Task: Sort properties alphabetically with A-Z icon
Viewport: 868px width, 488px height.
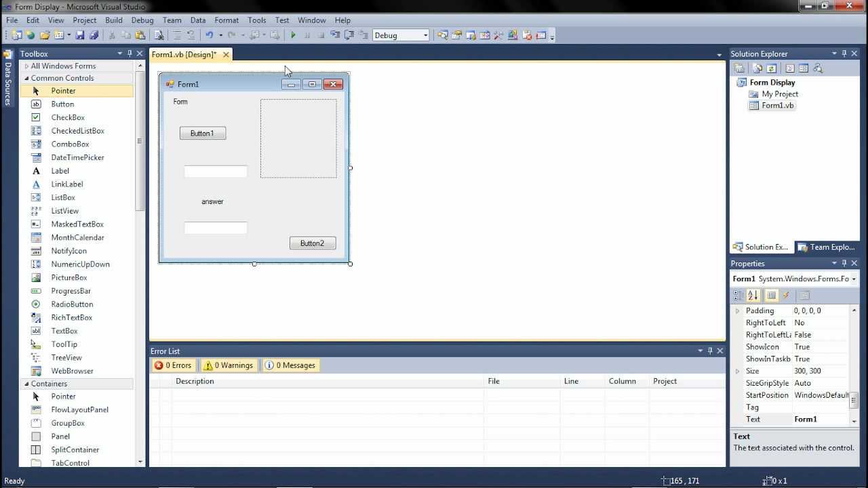Action: [753, 296]
